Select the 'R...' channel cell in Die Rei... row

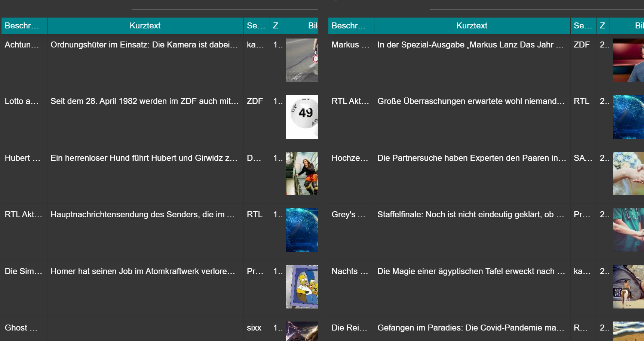pos(583,329)
